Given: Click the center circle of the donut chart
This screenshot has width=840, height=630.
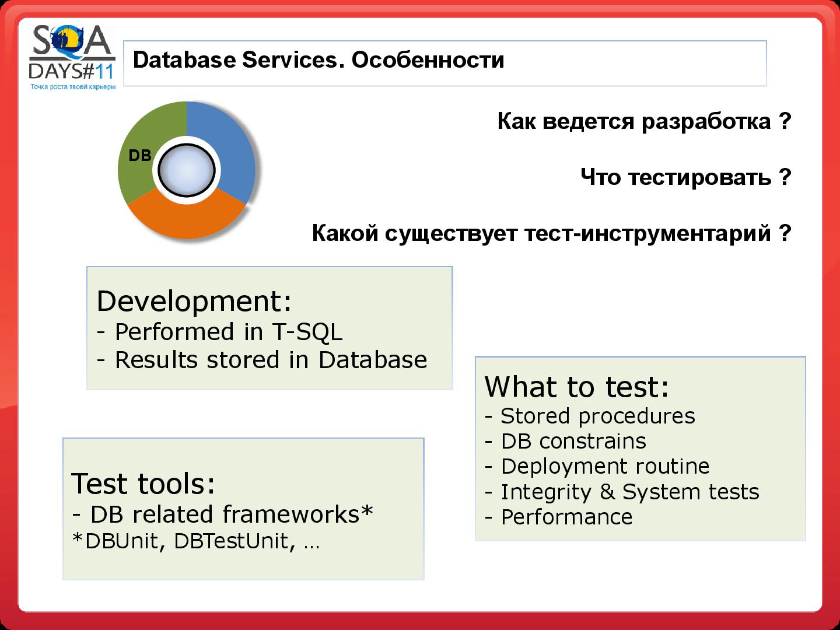Looking at the screenshot, I should click(187, 170).
